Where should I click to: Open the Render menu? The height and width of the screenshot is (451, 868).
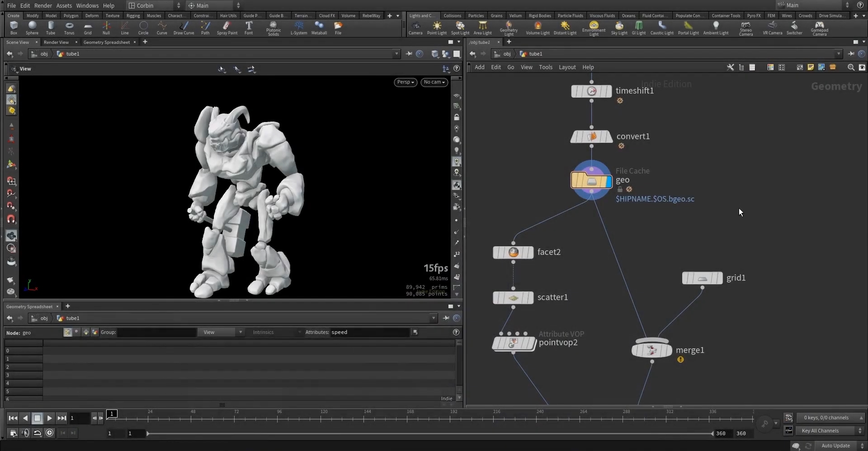(43, 5)
